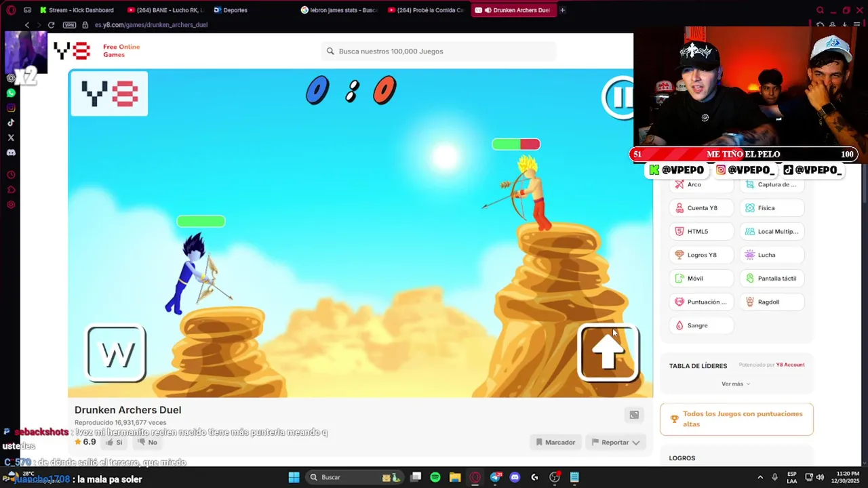The image size is (868, 488).
Task: Open Extensions cube icon in the sidebar
Action: point(11,190)
